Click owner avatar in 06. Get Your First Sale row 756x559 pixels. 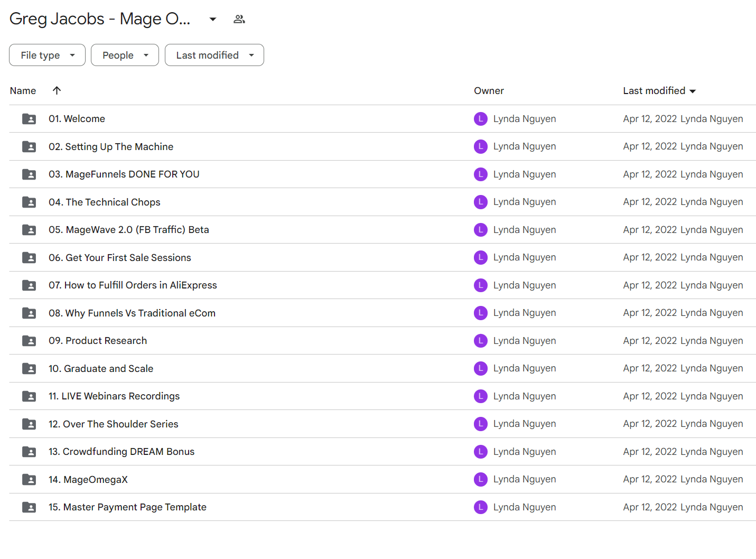481,257
